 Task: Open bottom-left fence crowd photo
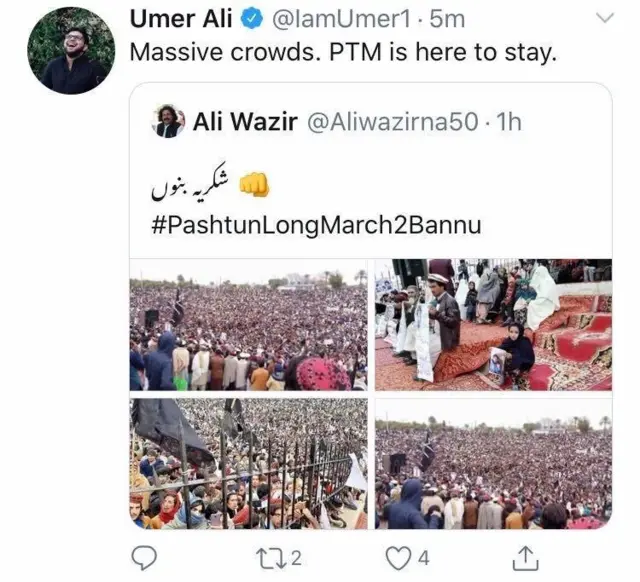[x=248, y=463]
